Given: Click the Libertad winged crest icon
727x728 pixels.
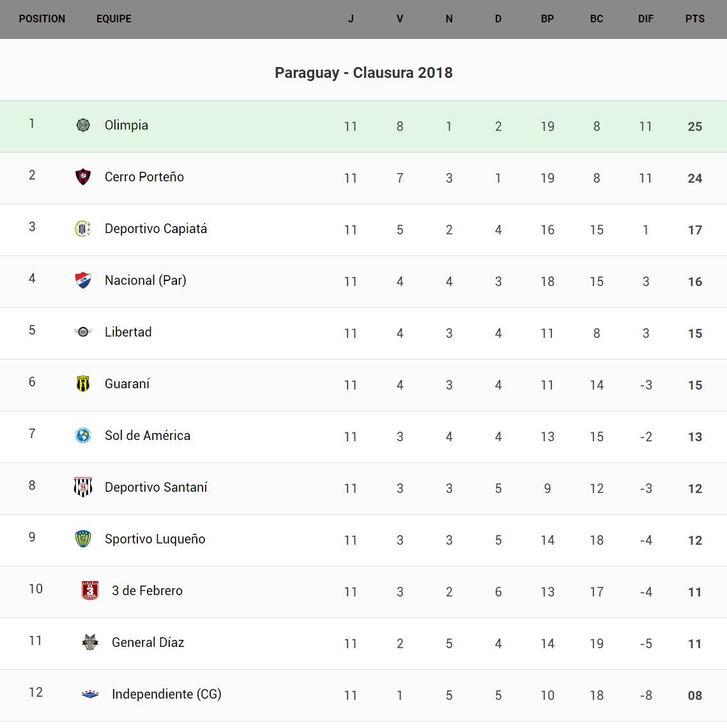Looking at the screenshot, I should pos(83,332).
